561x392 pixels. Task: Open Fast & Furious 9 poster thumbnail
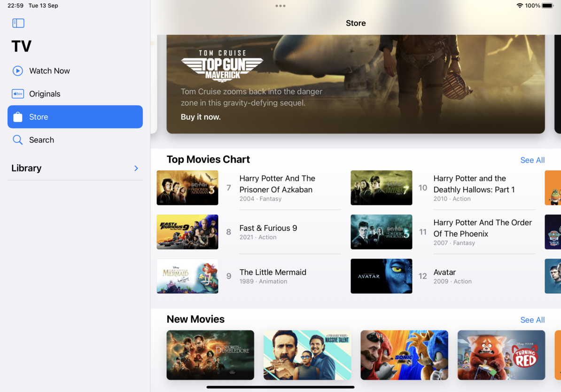click(x=187, y=232)
